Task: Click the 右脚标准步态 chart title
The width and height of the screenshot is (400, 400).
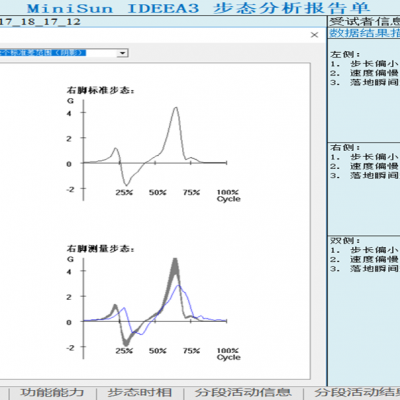Action: [100, 90]
